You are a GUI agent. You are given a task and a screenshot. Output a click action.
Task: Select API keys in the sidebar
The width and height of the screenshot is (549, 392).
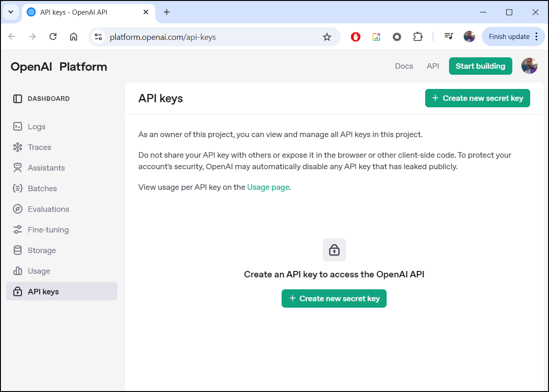[x=43, y=292]
